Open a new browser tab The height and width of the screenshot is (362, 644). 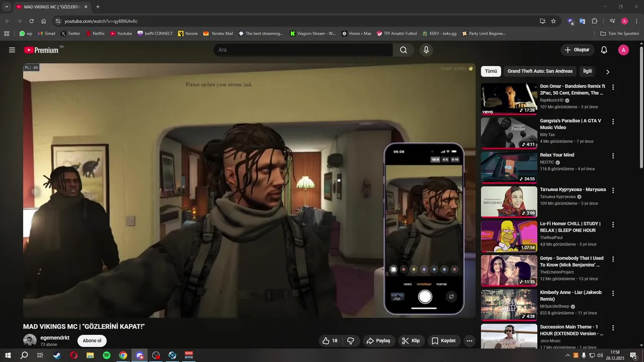coord(98,7)
